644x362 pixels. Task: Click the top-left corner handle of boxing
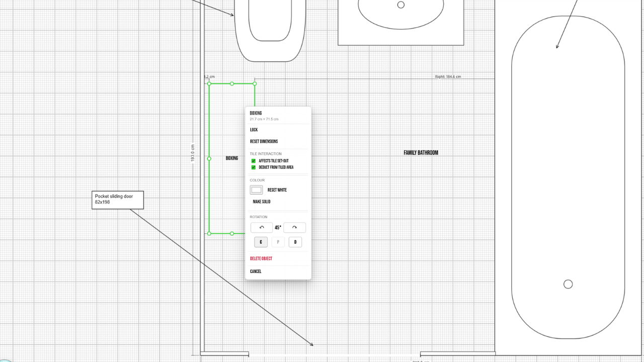[209, 83]
